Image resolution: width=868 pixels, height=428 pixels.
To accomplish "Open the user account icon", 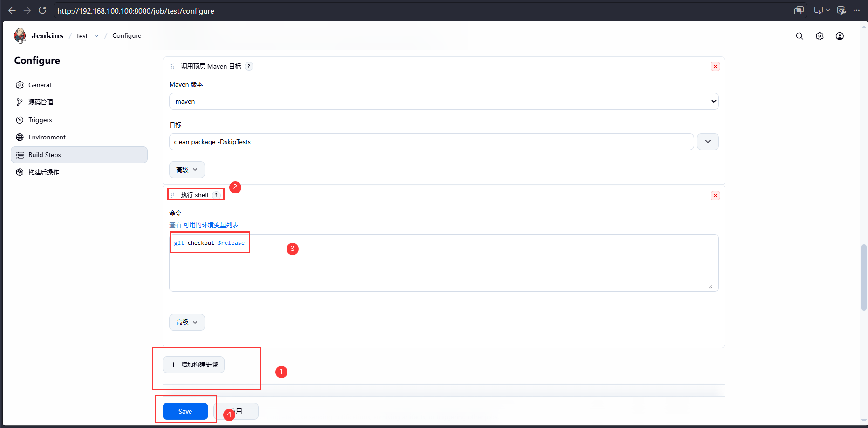I will pyautogui.click(x=840, y=36).
